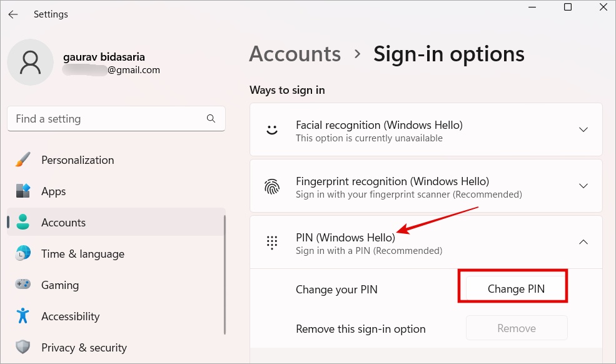Click the back arrow in Settings
The width and height of the screenshot is (616, 364).
tap(13, 14)
